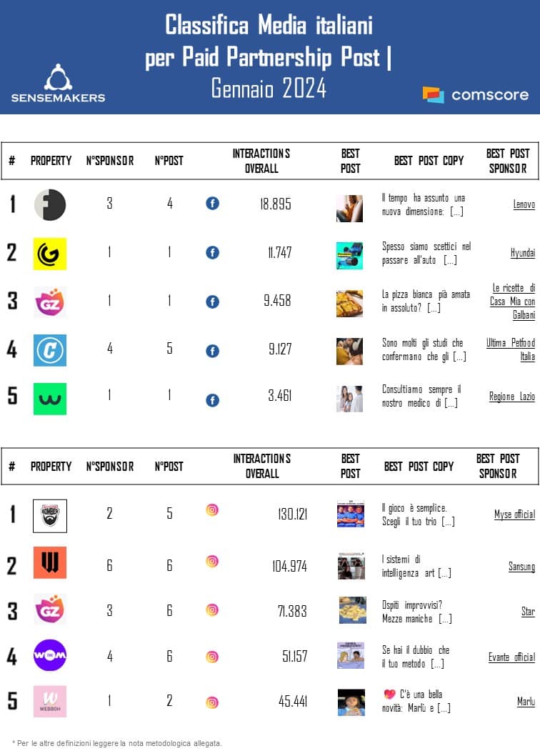Click the blue C property logo
The image size is (540, 756).
click(50, 350)
